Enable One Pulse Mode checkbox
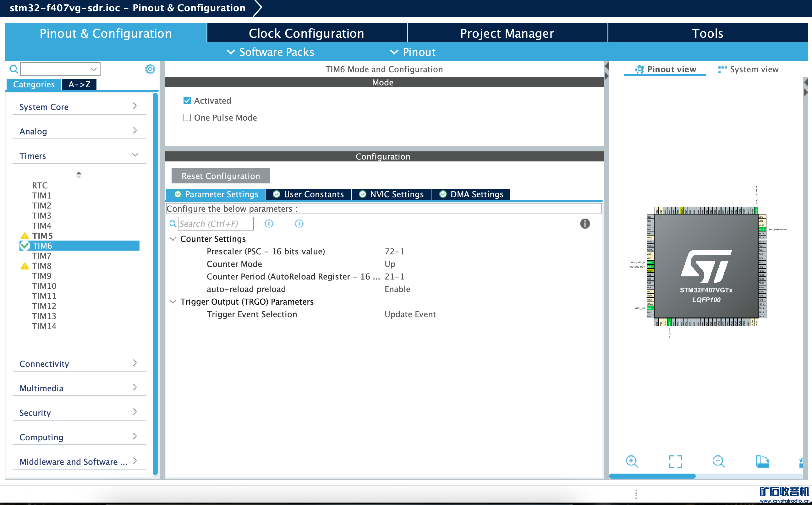The height and width of the screenshot is (505, 812). click(x=187, y=117)
